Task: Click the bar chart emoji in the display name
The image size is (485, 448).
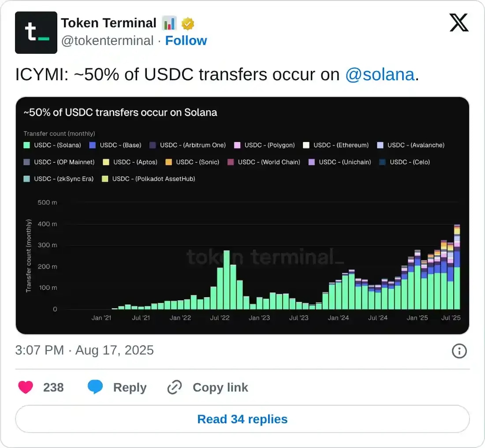Action: pyautogui.click(x=170, y=23)
